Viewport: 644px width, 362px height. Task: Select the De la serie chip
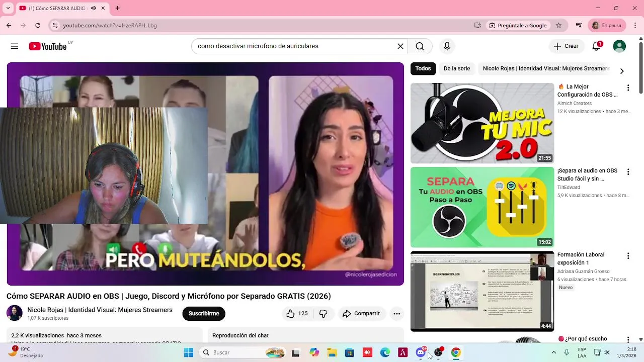(457, 68)
